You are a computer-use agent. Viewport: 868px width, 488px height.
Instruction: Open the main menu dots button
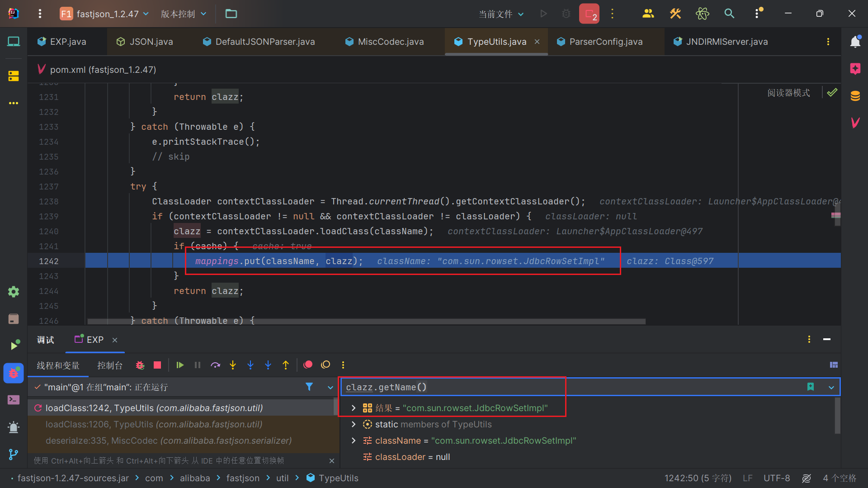click(x=40, y=14)
